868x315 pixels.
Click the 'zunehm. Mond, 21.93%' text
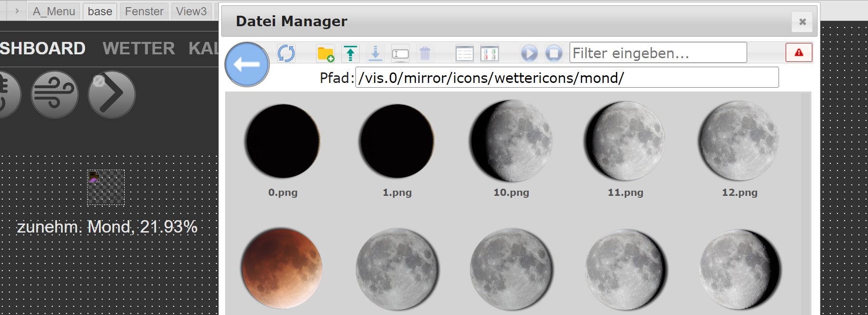[107, 227]
